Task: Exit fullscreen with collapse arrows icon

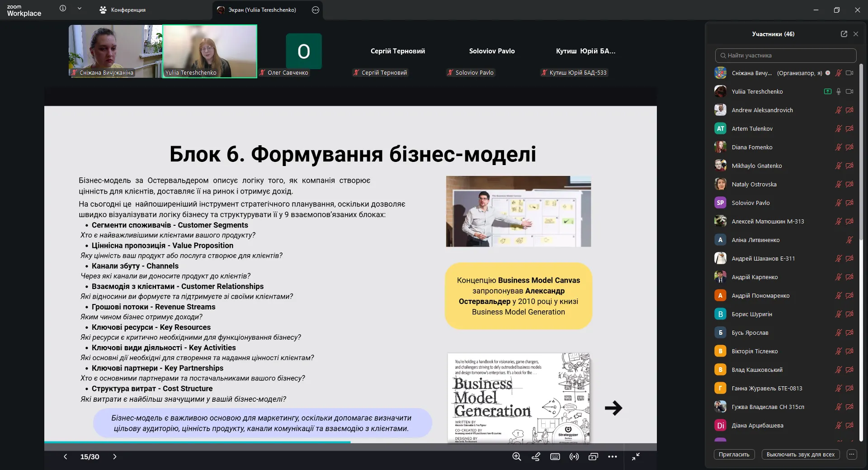Action: click(x=636, y=456)
